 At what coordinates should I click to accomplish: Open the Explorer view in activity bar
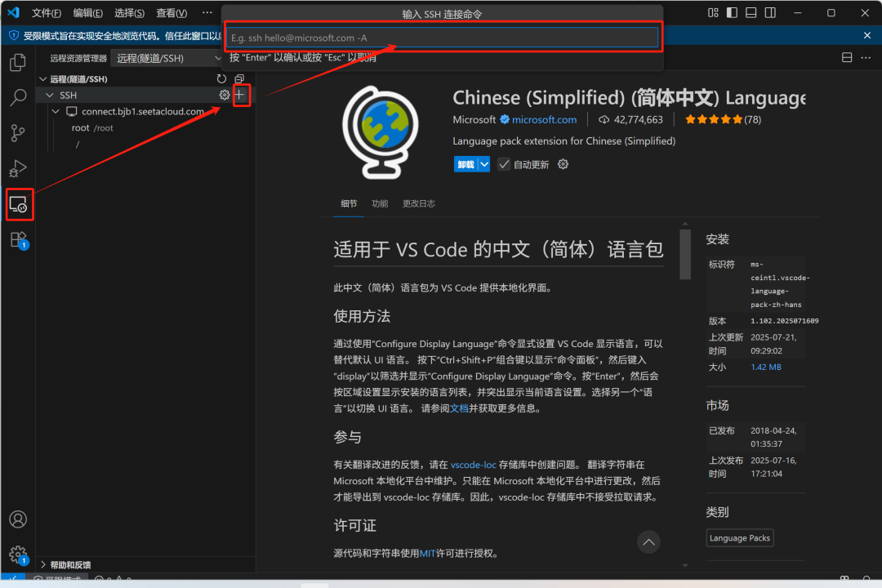click(18, 62)
